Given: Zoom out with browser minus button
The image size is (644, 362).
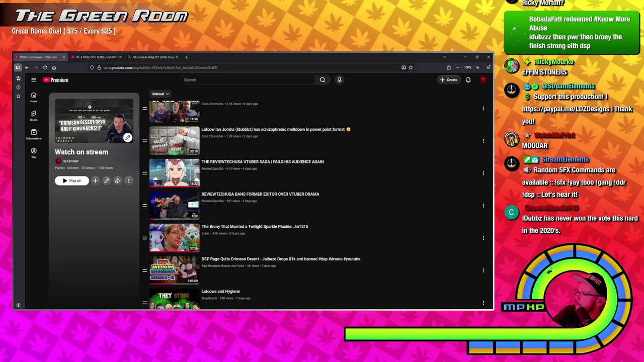Looking at the screenshot, I should [457, 67].
